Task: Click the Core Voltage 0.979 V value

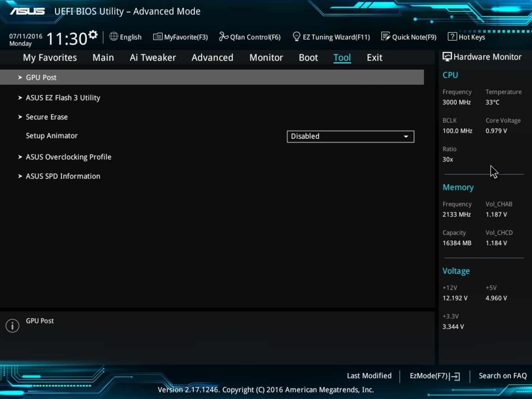Action: (x=496, y=131)
